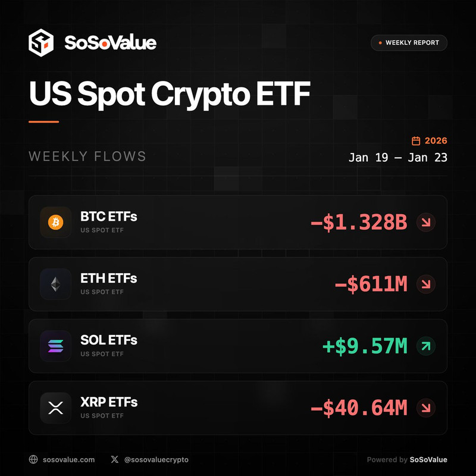
Task: Select the BTC ETFs row title
Action: (x=109, y=217)
